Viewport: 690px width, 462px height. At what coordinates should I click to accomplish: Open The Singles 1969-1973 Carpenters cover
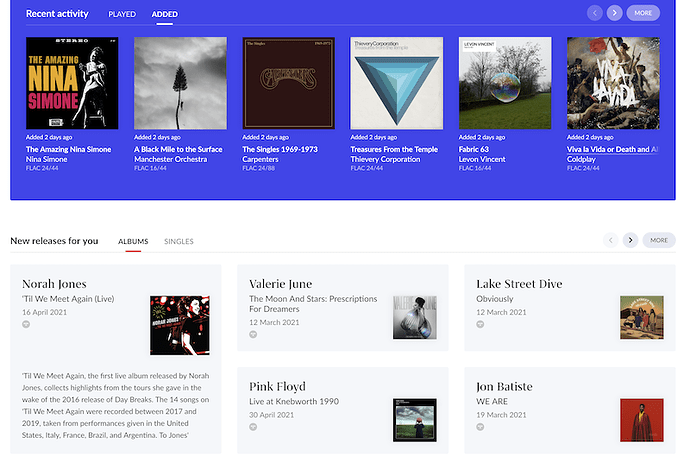[x=289, y=83]
